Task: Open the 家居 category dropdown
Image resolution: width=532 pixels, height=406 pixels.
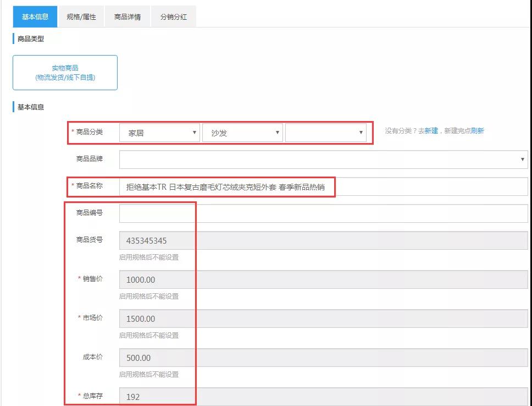Action: click(x=159, y=133)
